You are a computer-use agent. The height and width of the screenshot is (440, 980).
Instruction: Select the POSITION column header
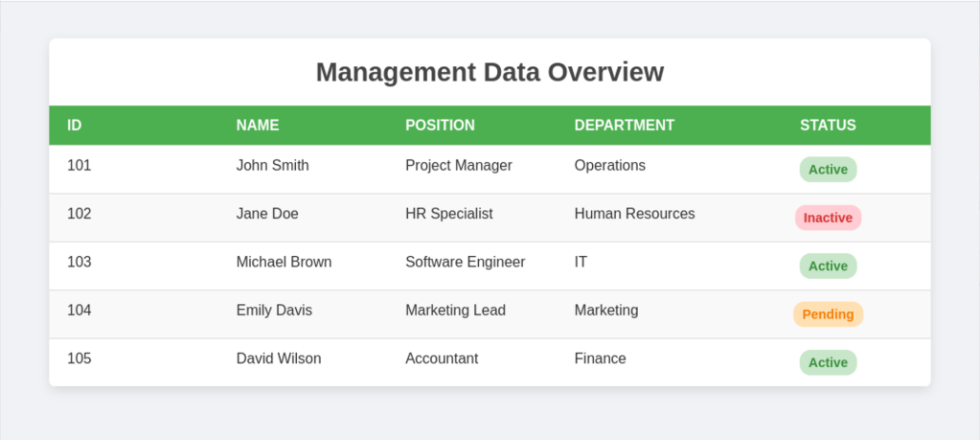440,126
